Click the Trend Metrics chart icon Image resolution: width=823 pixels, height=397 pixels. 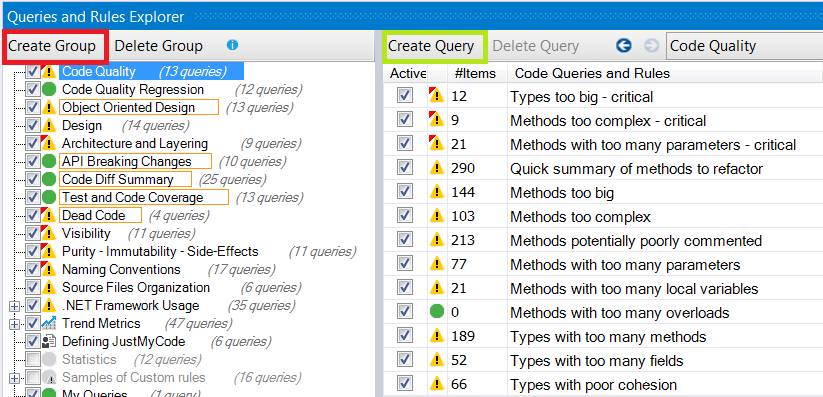[x=49, y=323]
